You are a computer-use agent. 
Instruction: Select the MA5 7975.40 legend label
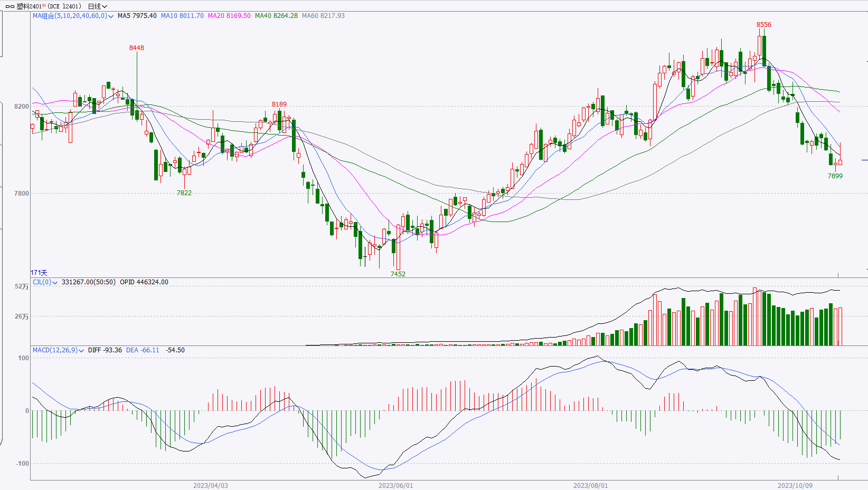[137, 16]
